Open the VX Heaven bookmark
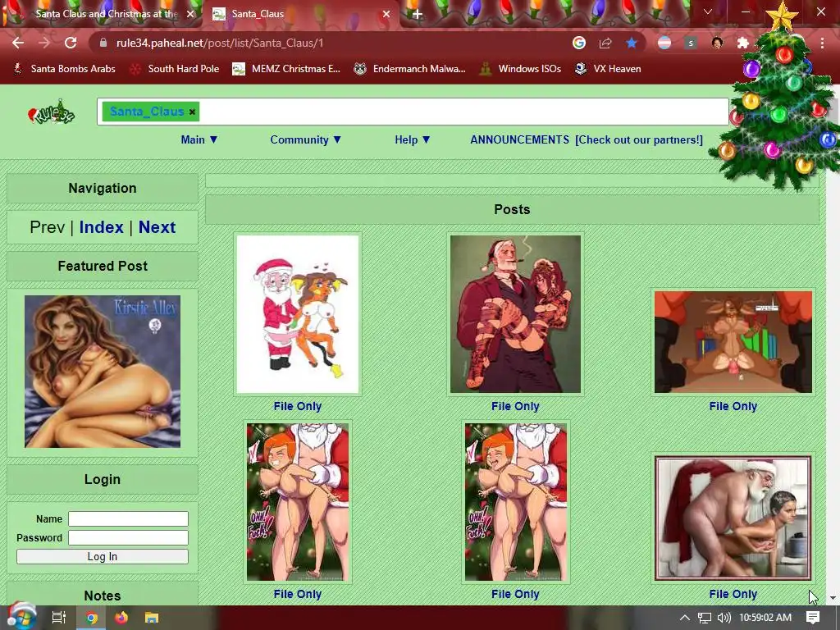Screen dimensions: 840x630 coord(608,69)
